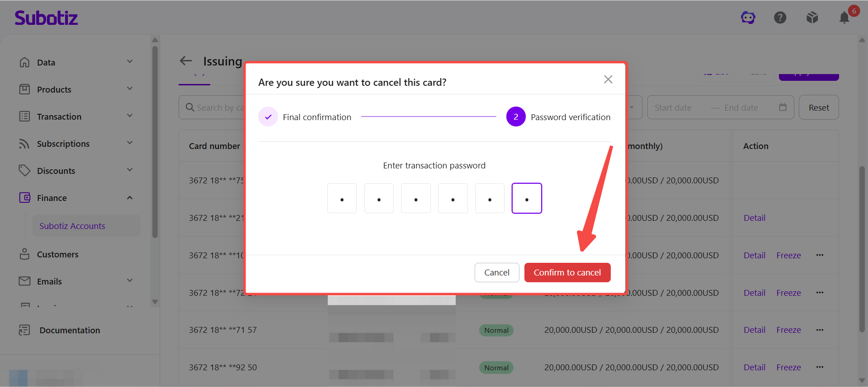Open the help question mark icon

pyautogui.click(x=780, y=18)
